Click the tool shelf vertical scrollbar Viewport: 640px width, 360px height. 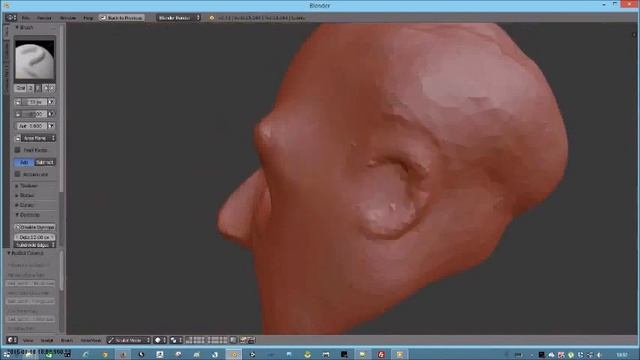pos(62,110)
